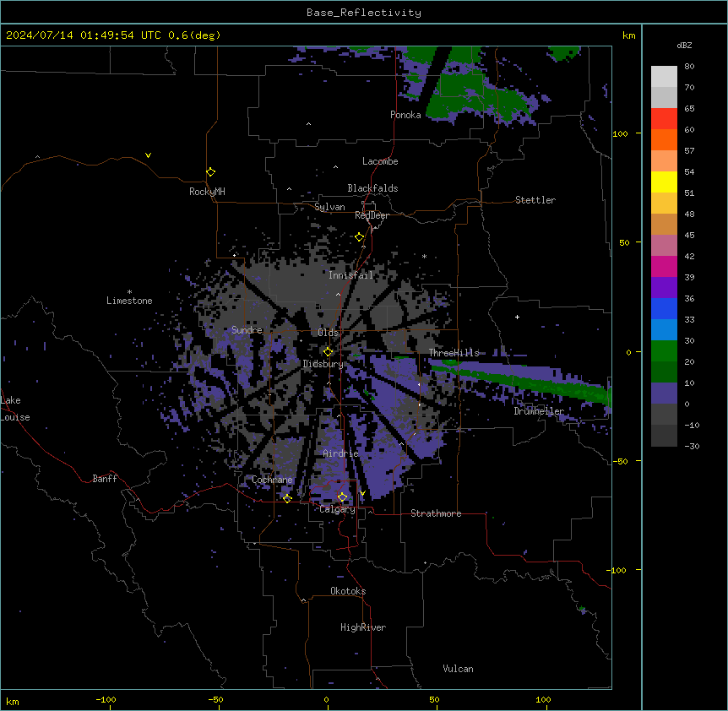Click the 100 tick on the right axis
This screenshot has width=728, height=711.
620,133
